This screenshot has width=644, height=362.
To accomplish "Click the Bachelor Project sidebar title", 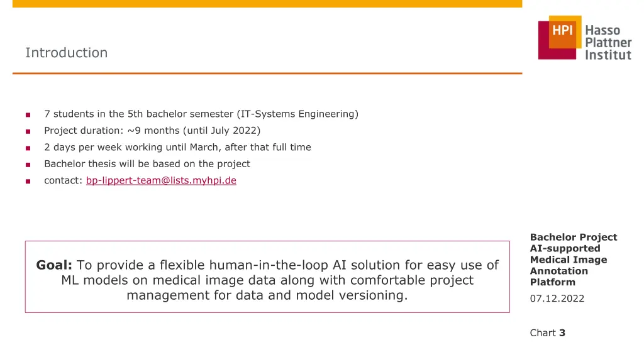I will click(574, 260).
